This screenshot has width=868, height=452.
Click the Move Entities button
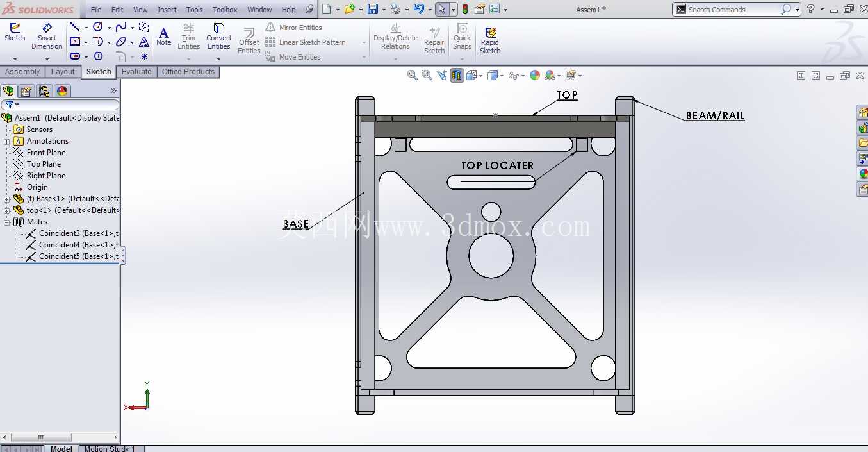point(293,57)
